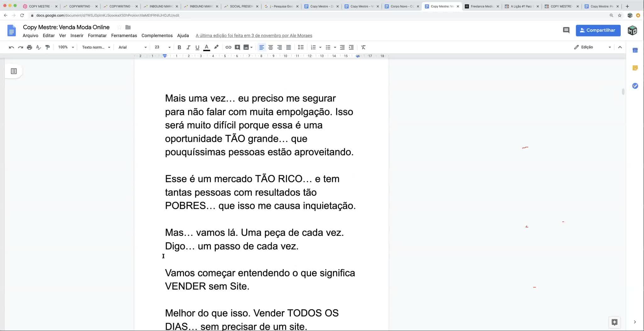Viewport: 644px width, 331px height.
Task: Reload the page
Action: [22, 15]
